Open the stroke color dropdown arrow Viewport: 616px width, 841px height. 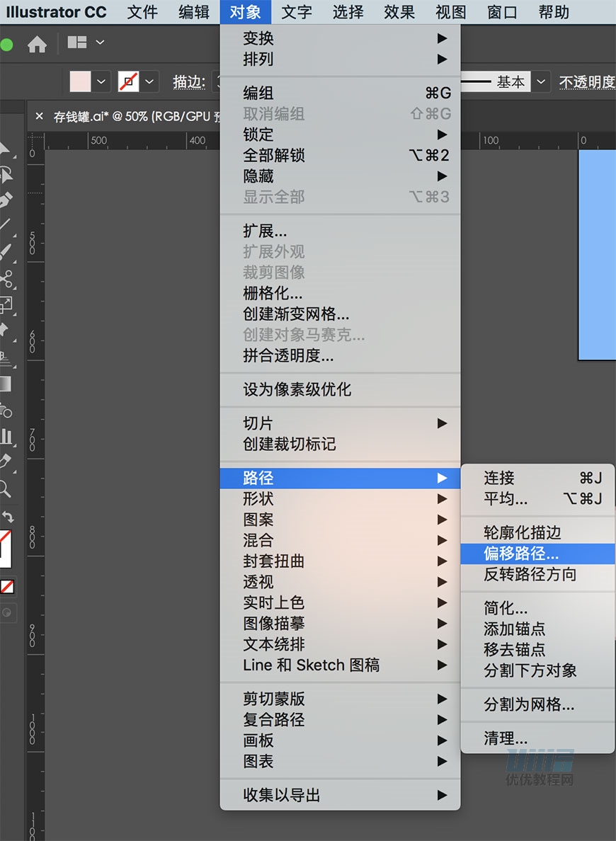point(149,82)
